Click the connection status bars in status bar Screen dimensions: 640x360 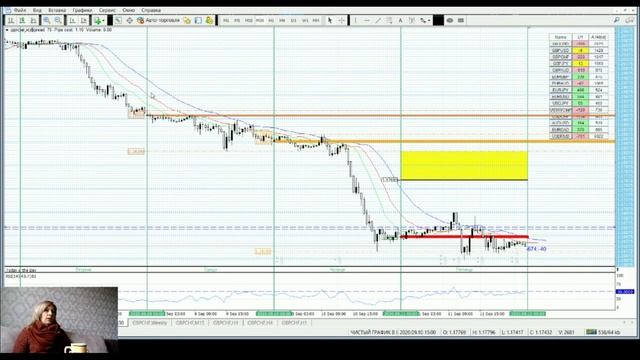pos(591,332)
